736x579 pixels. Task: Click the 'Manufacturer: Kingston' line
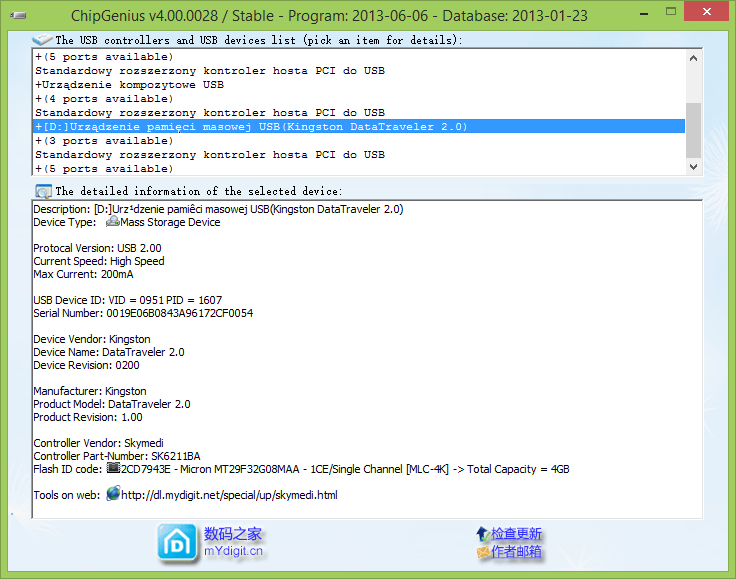[90, 391]
